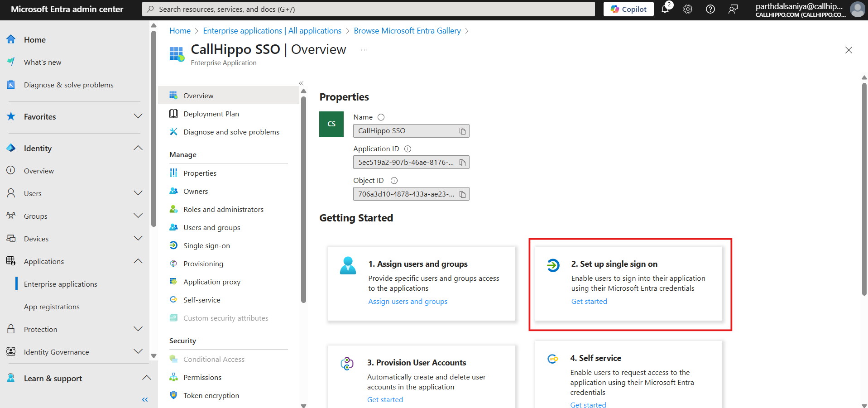This screenshot has height=408, width=868.
Task: Click Enterprise applications | All applications breadcrumb
Action: (x=272, y=31)
